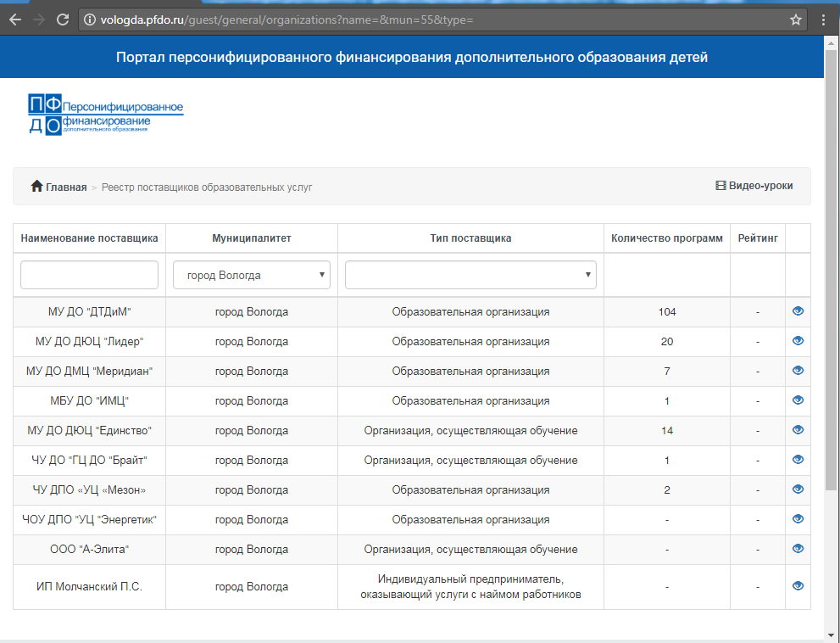
Task: Click program count 20 for Лидер
Action: click(667, 342)
